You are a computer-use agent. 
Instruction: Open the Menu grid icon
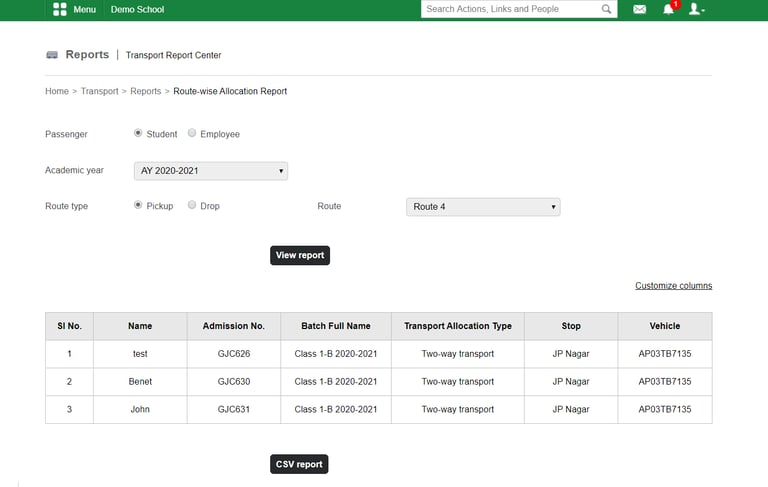(59, 9)
